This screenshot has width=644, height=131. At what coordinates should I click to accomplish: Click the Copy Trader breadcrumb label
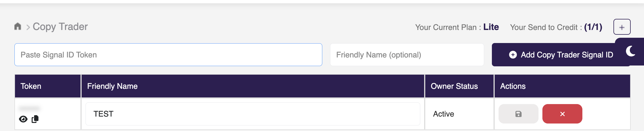tap(60, 27)
